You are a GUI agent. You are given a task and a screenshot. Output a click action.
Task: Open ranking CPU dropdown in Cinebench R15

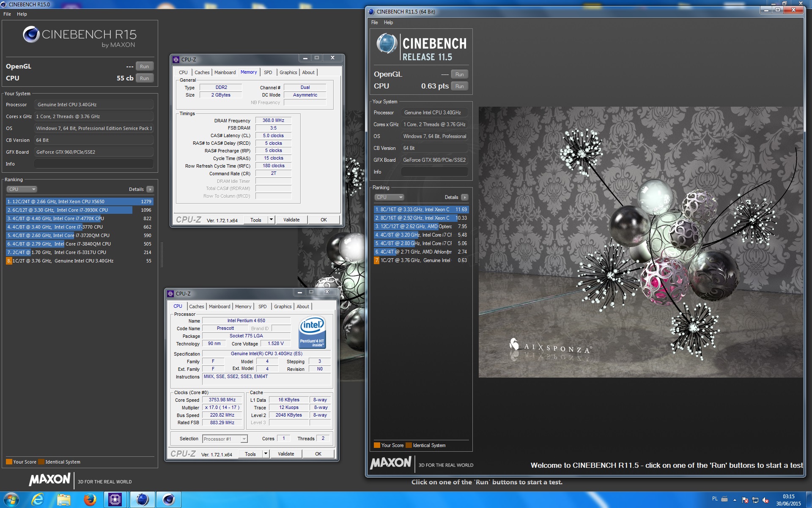[x=22, y=189]
